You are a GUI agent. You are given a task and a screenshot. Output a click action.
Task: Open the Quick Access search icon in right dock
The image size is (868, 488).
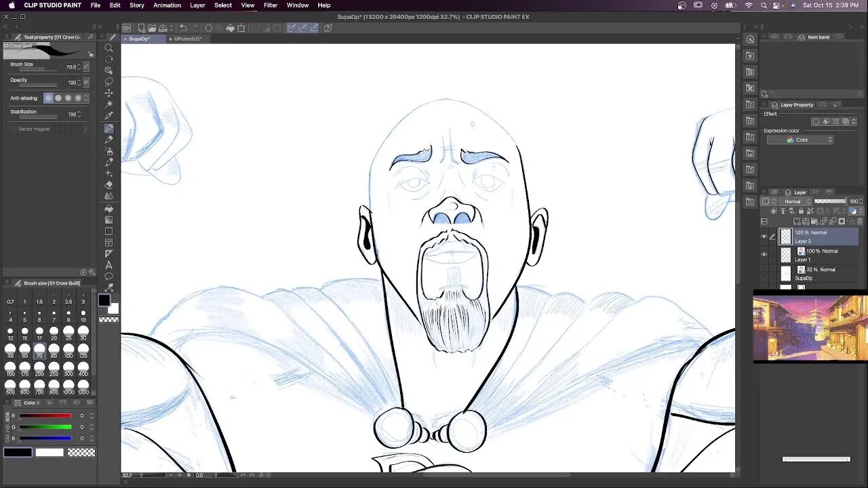[750, 39]
